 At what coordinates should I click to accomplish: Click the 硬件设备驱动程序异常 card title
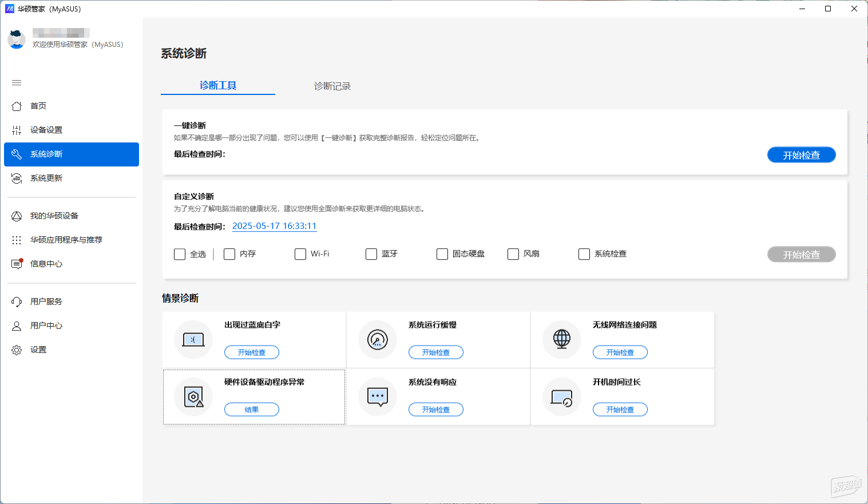(x=264, y=382)
